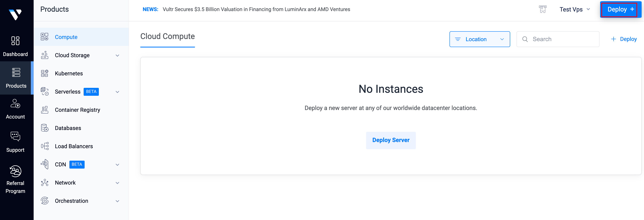The width and height of the screenshot is (644, 220).
Task: Select Compute in the Products menu
Action: click(x=81, y=37)
